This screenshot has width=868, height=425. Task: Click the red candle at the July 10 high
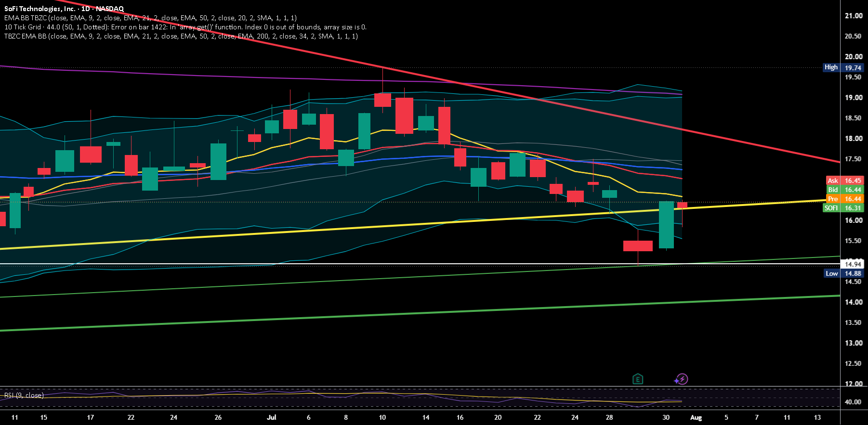click(382, 100)
